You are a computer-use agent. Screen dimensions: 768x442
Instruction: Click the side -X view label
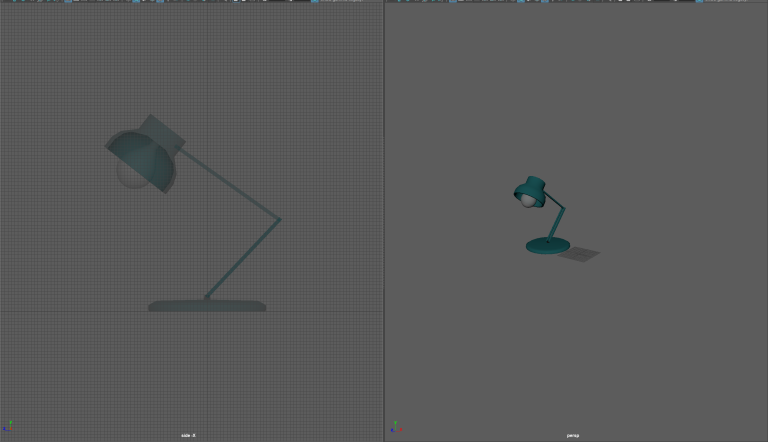(x=188, y=436)
